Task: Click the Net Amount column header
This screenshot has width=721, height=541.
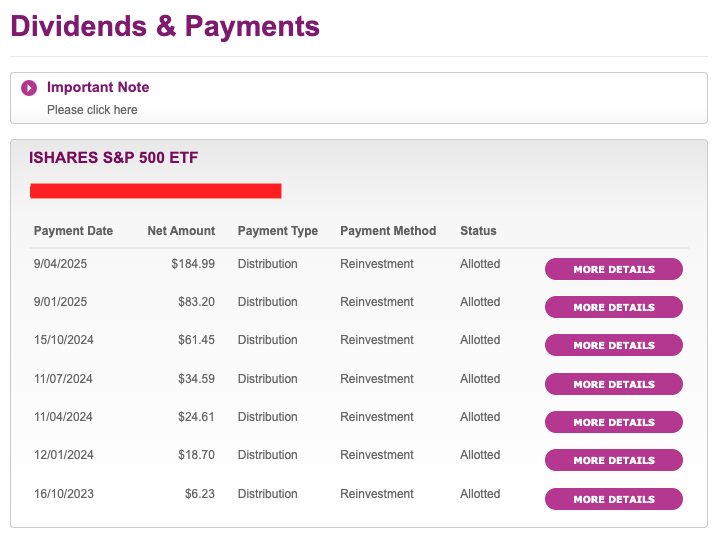Action: tap(181, 231)
